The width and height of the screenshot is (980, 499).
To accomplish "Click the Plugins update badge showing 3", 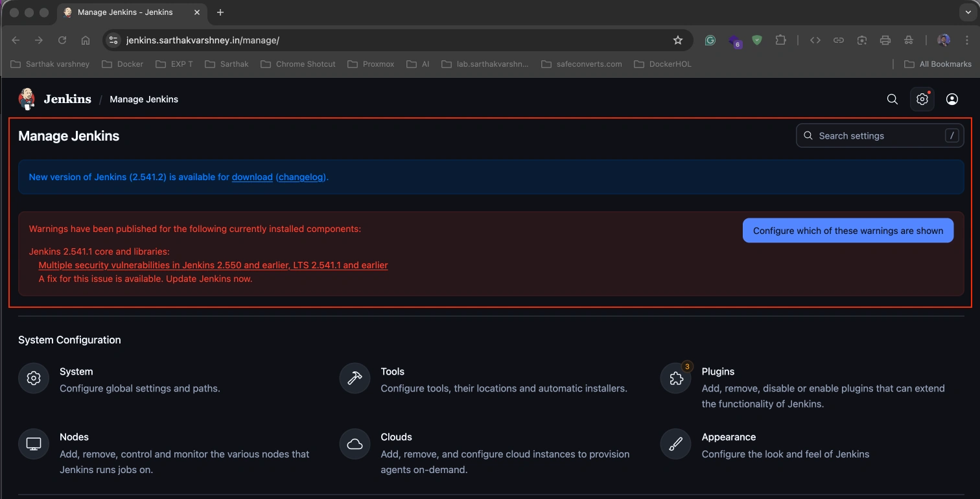I will [688, 366].
